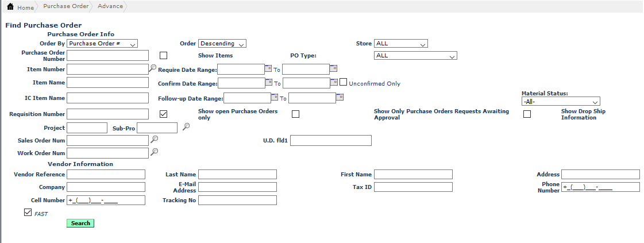Click the Home icon in the breadcrumb
This screenshot has width=644, height=243.
point(10,7)
